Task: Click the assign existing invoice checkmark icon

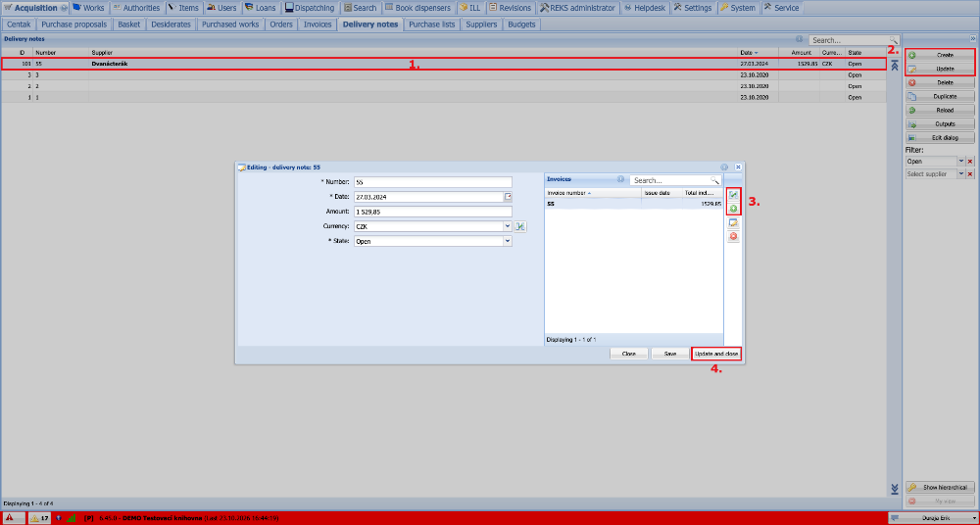Action: tap(733, 195)
